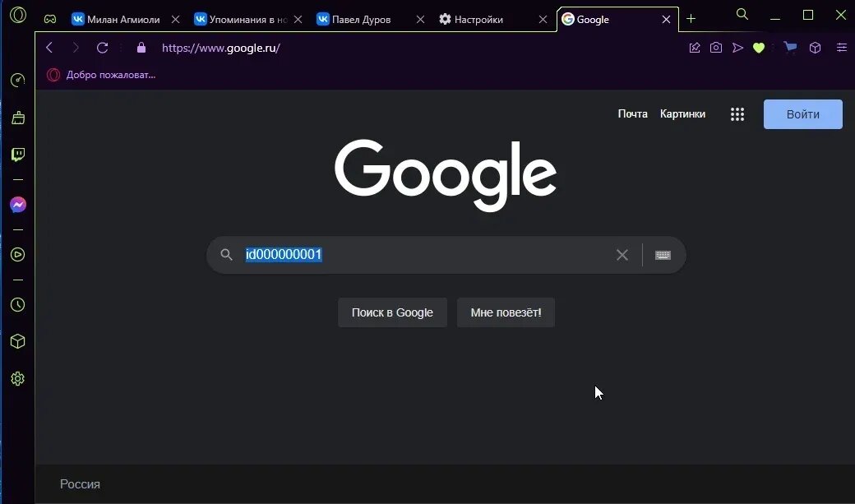Viewport: 855px width, 504px height.
Task: Close the Павел Дуров tab
Action: coord(420,19)
